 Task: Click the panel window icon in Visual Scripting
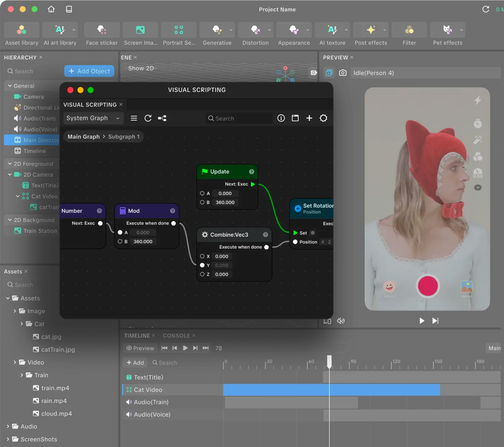click(295, 118)
